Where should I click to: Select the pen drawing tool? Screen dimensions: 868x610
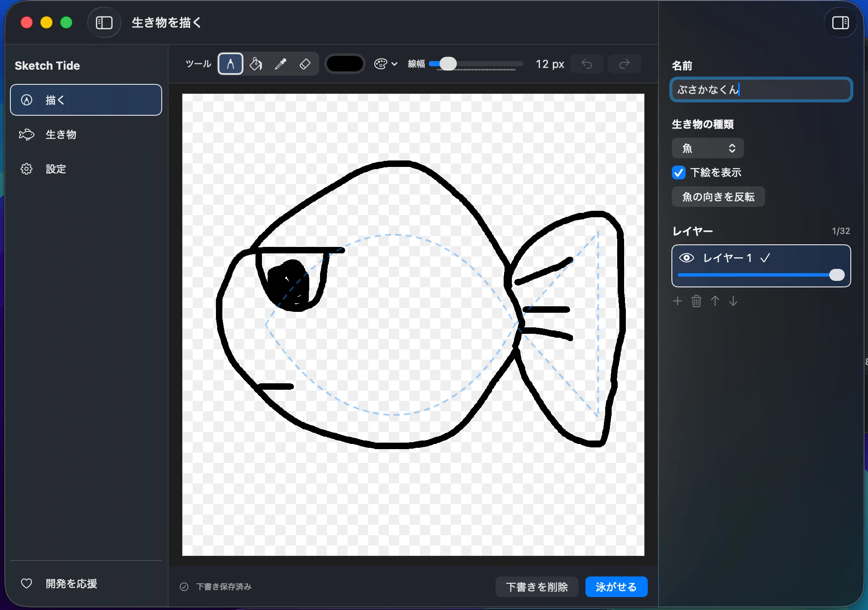(x=231, y=64)
